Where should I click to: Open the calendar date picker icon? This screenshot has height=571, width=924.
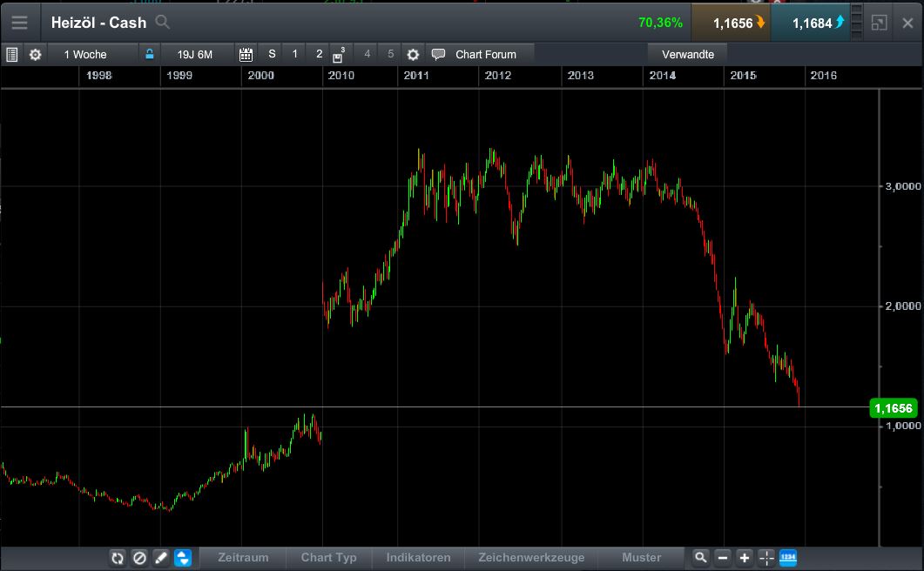pos(246,54)
